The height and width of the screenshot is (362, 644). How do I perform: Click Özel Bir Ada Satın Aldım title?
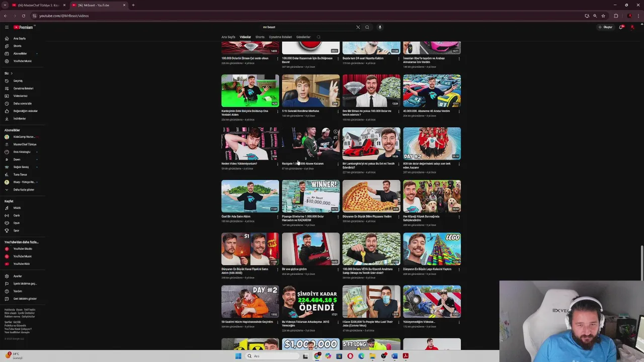point(236,217)
